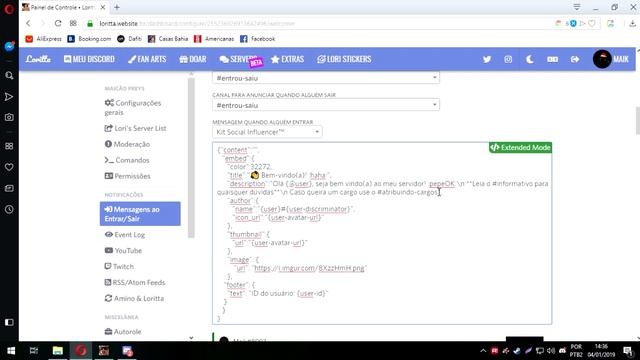The image size is (640, 360).
Task: Open the speed dial start page icon
Action: 73,23
